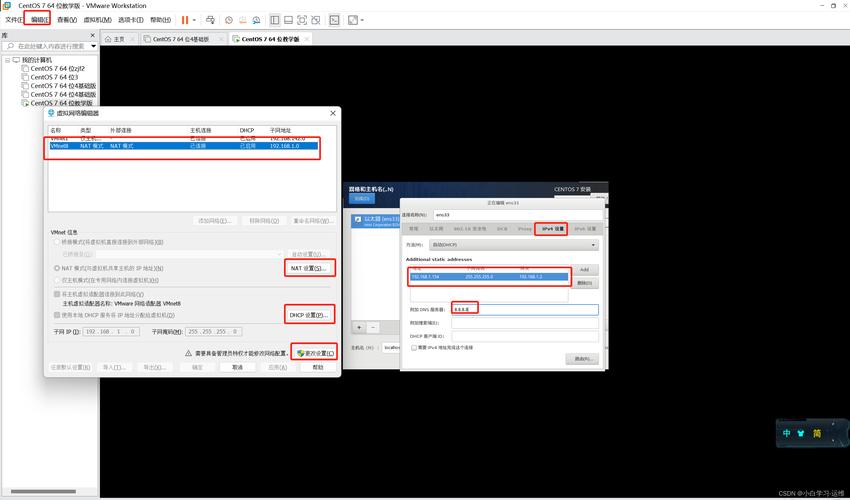Image resolution: width=850 pixels, height=500 pixels.
Task: Click the revert to snapshot toolbar icon
Action: (242, 20)
